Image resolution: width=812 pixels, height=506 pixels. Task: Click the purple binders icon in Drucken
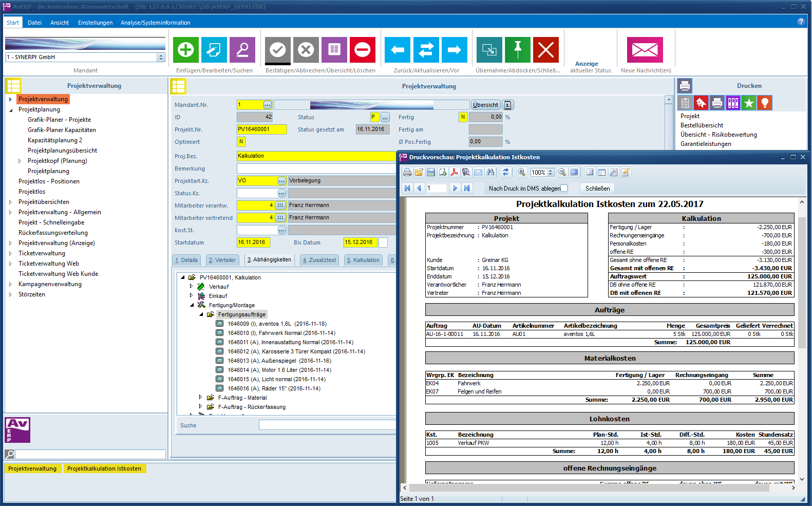(x=733, y=103)
